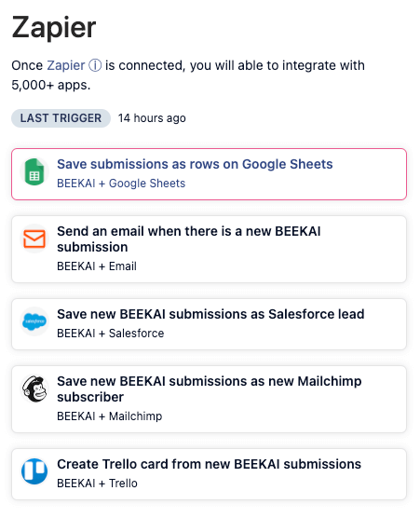Click the blue Trello icon

tap(34, 471)
